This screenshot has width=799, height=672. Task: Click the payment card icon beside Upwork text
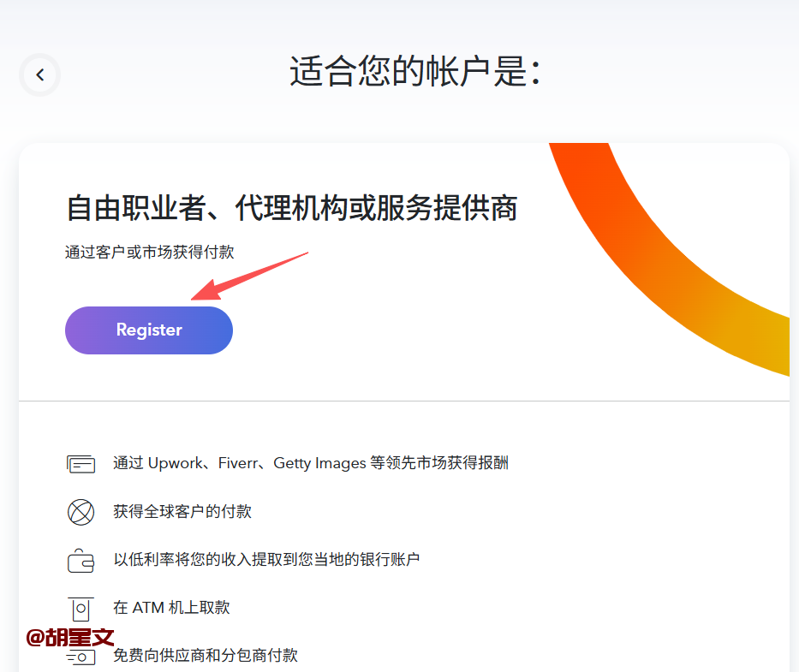tap(80, 464)
